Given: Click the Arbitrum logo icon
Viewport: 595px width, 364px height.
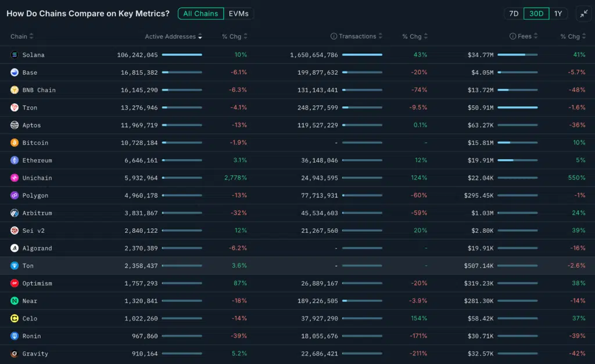Looking at the screenshot, I should pyautogui.click(x=15, y=213).
